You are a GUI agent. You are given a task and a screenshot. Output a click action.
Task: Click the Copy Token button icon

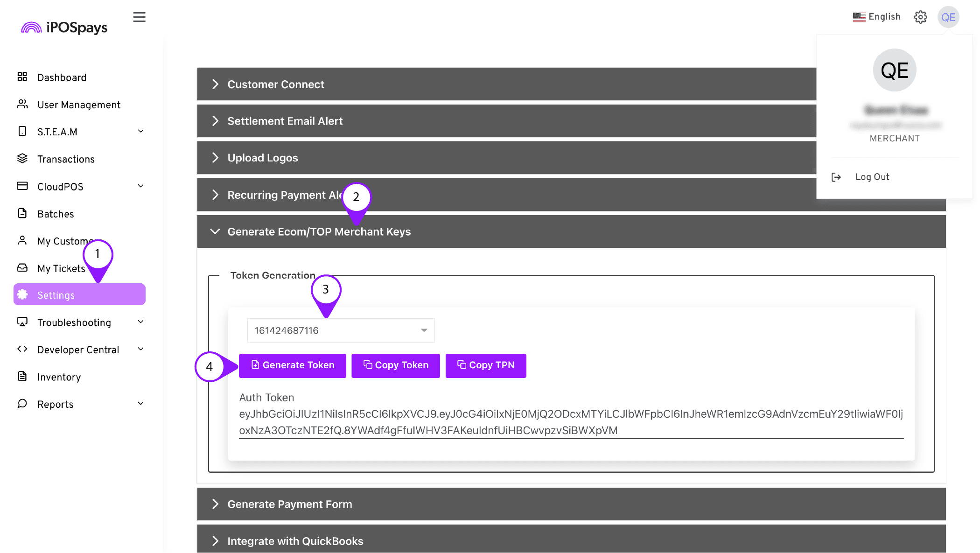point(368,364)
